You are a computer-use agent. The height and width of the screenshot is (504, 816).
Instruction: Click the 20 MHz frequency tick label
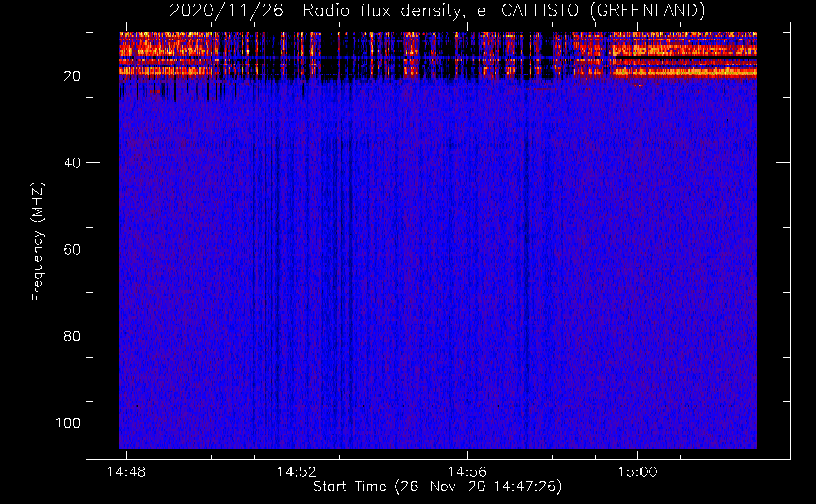pyautogui.click(x=72, y=76)
